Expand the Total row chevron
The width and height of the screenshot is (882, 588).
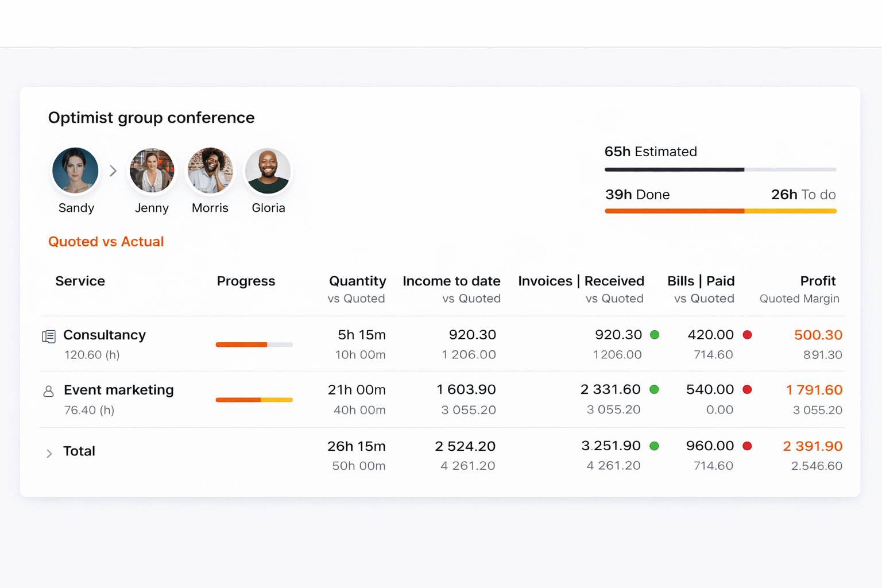click(49, 454)
